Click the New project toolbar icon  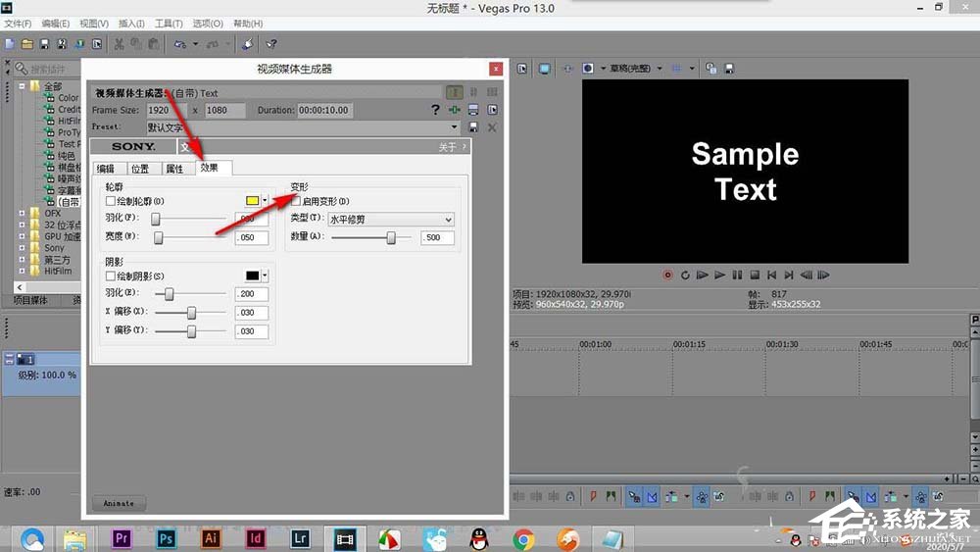click(x=10, y=44)
